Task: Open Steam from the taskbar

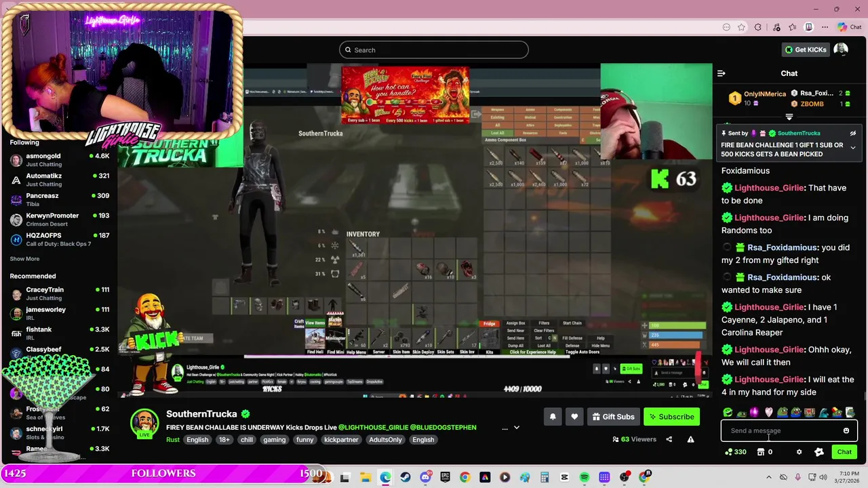Action: (405, 477)
